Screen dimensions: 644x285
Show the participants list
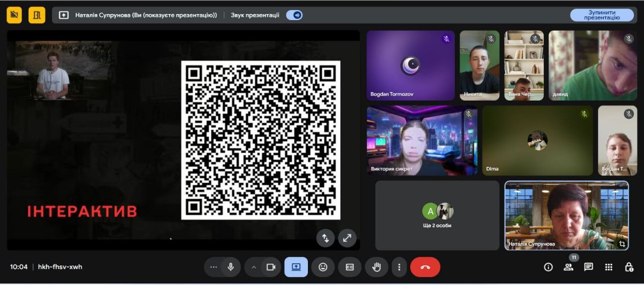point(569,267)
